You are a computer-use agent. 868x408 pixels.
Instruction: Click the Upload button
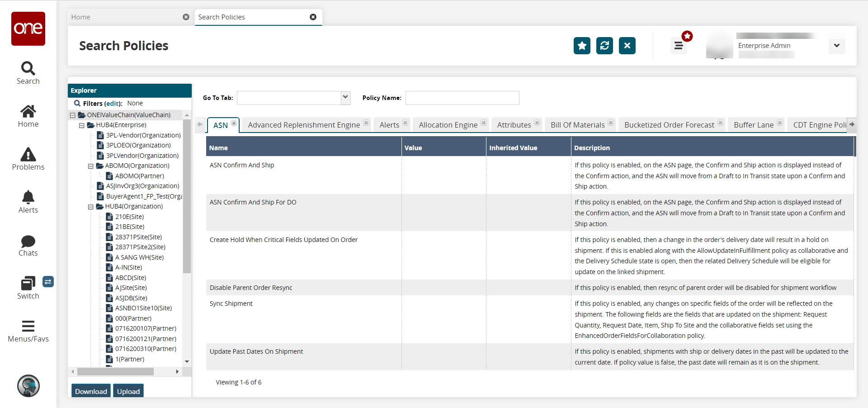click(128, 391)
